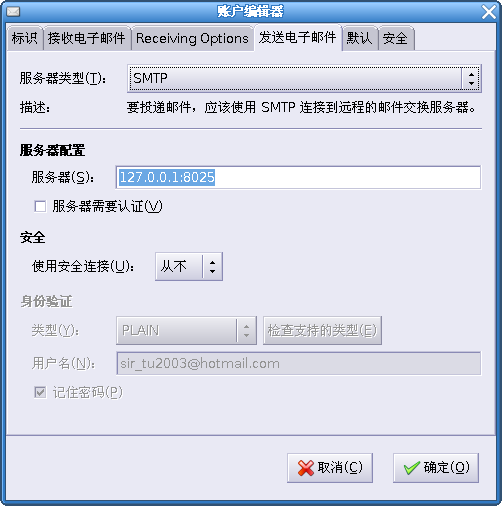Switch to the 默认 tab
This screenshot has height=506, width=502.
(359, 38)
